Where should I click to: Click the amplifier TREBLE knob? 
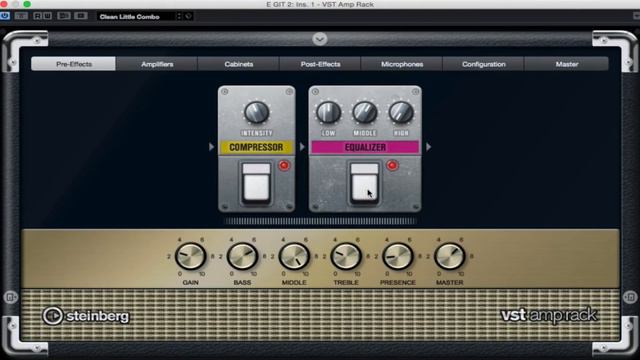pos(346,256)
